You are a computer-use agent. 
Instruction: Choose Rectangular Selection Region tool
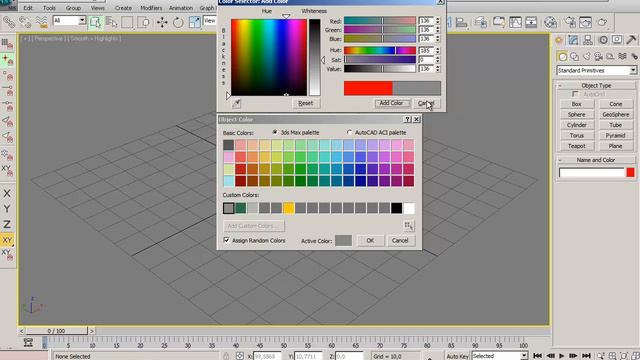point(127,22)
